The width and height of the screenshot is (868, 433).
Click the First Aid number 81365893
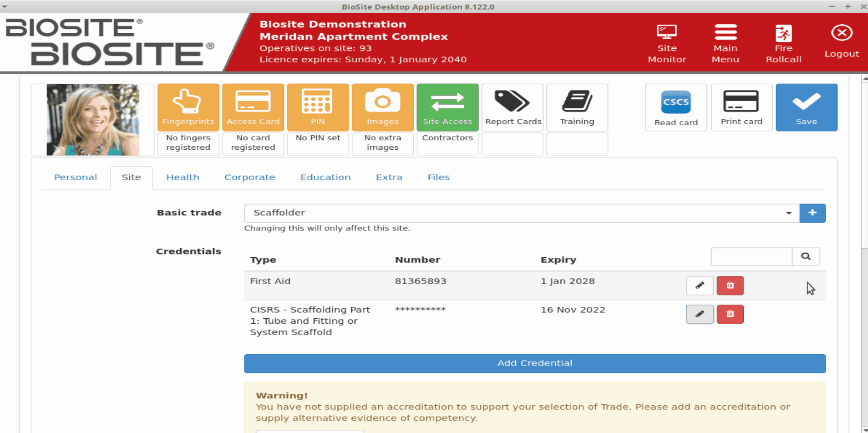click(421, 281)
